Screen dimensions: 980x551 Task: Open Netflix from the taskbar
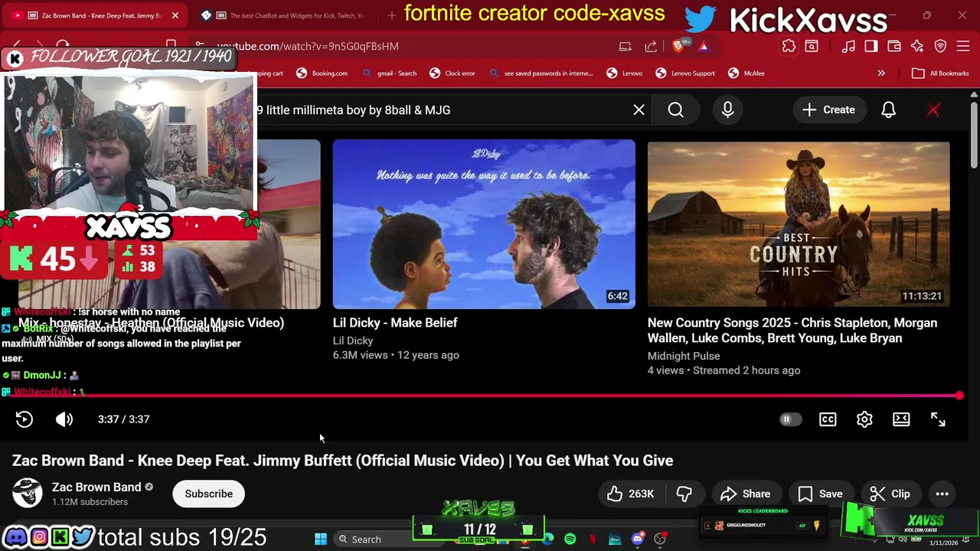(593, 540)
